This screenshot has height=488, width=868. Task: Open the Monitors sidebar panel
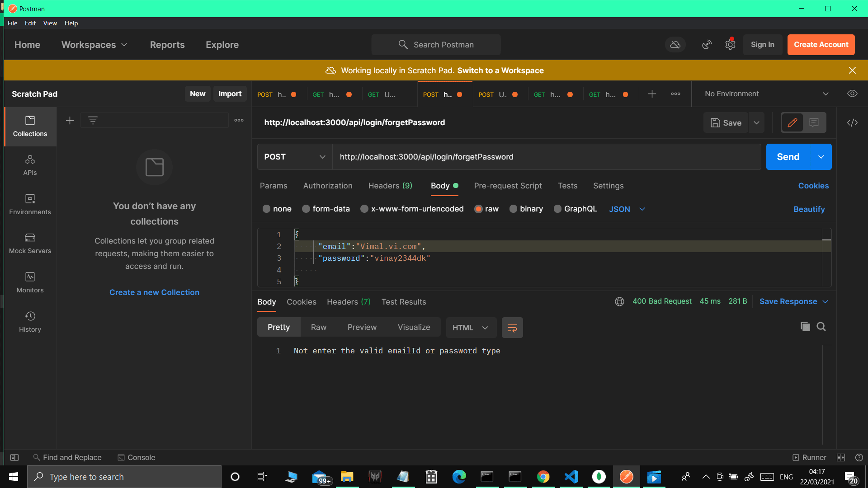(30, 282)
